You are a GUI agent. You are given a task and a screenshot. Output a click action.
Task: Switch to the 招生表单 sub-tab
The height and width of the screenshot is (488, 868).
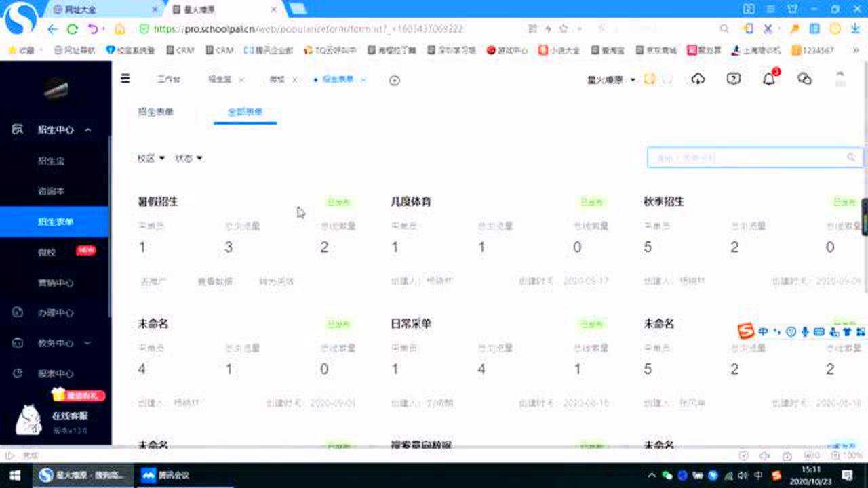point(156,112)
